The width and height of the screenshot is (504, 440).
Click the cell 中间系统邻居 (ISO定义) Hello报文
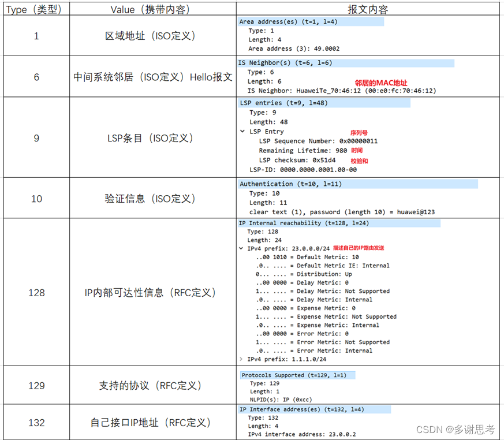coord(152,77)
